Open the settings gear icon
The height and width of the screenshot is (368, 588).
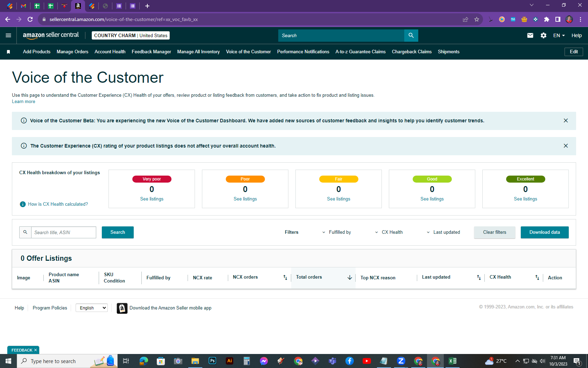pyautogui.click(x=544, y=35)
